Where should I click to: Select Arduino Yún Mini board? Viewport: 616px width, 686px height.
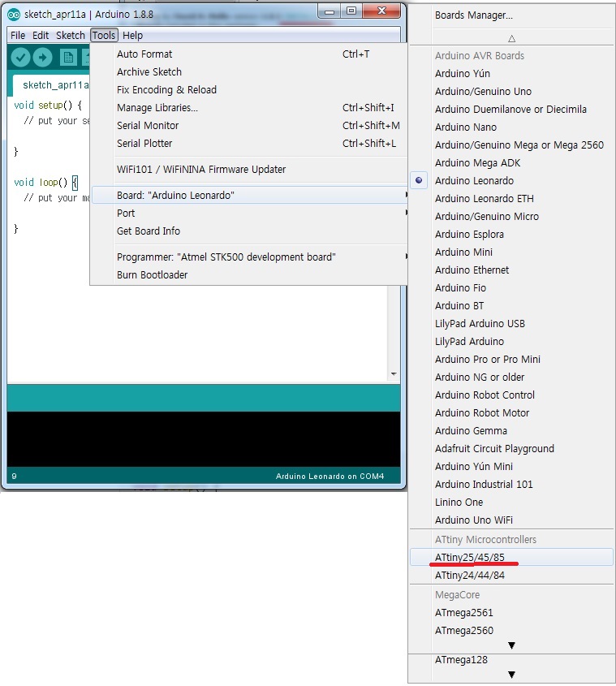coord(511,466)
